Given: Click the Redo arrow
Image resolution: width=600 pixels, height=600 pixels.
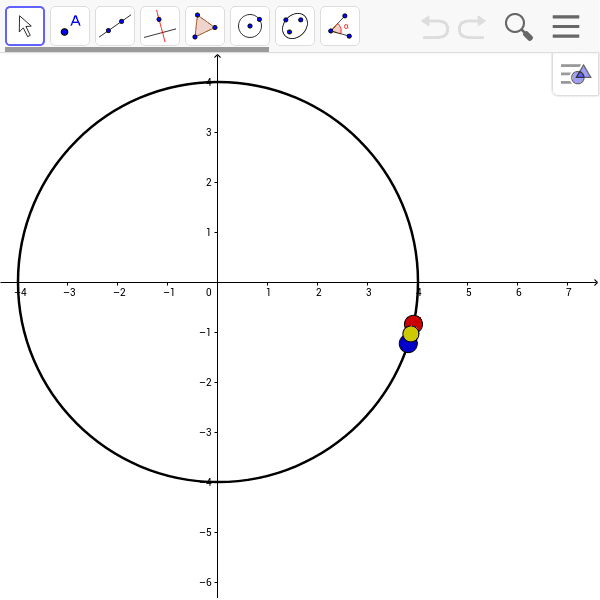Looking at the screenshot, I should (x=472, y=27).
